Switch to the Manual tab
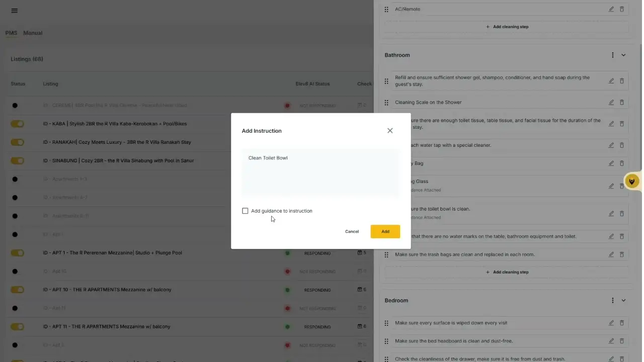This screenshot has width=644, height=362. [x=33, y=33]
